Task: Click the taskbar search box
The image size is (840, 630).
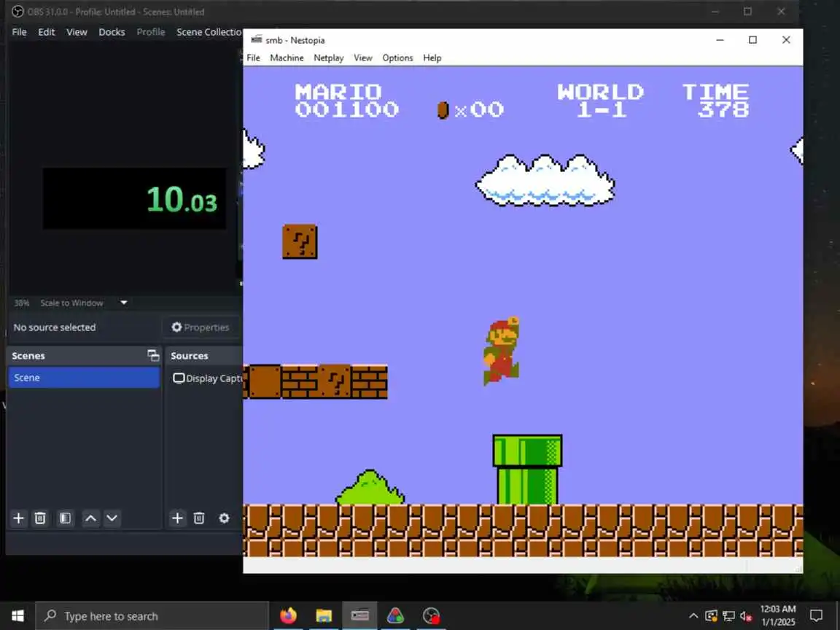Action: point(152,616)
